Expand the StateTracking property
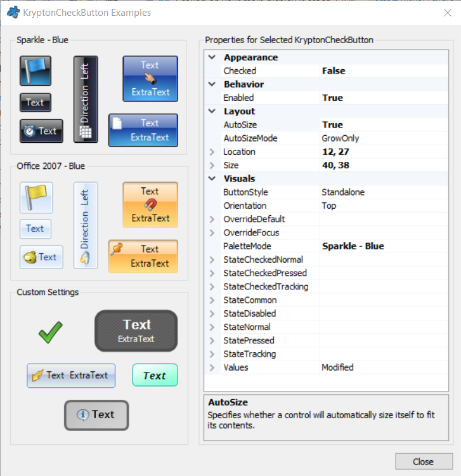The image size is (461, 476). (212, 354)
